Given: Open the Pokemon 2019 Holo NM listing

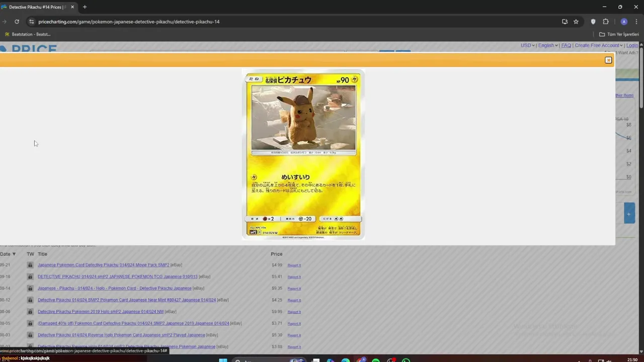Looking at the screenshot, I should pyautogui.click(x=101, y=312).
